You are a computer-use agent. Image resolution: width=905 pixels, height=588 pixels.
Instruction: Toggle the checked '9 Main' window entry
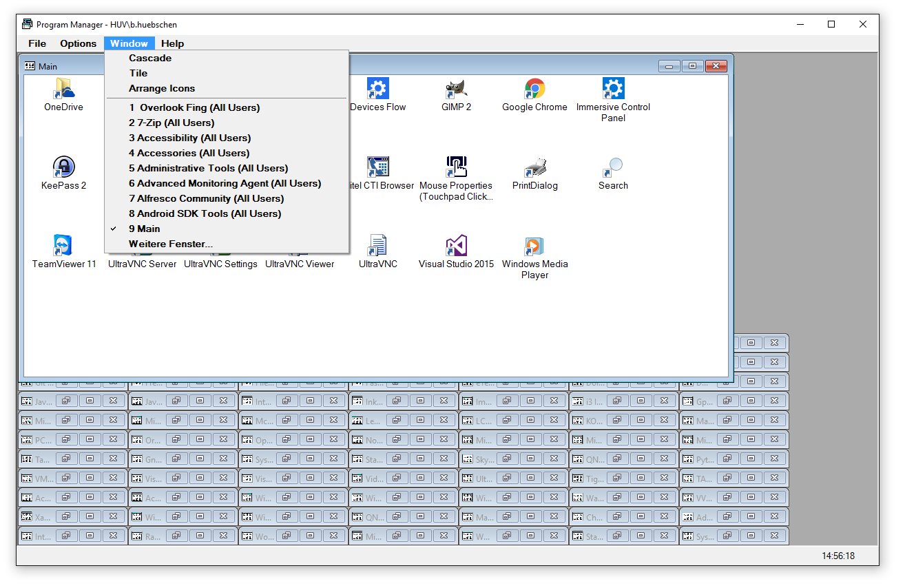tap(227, 229)
